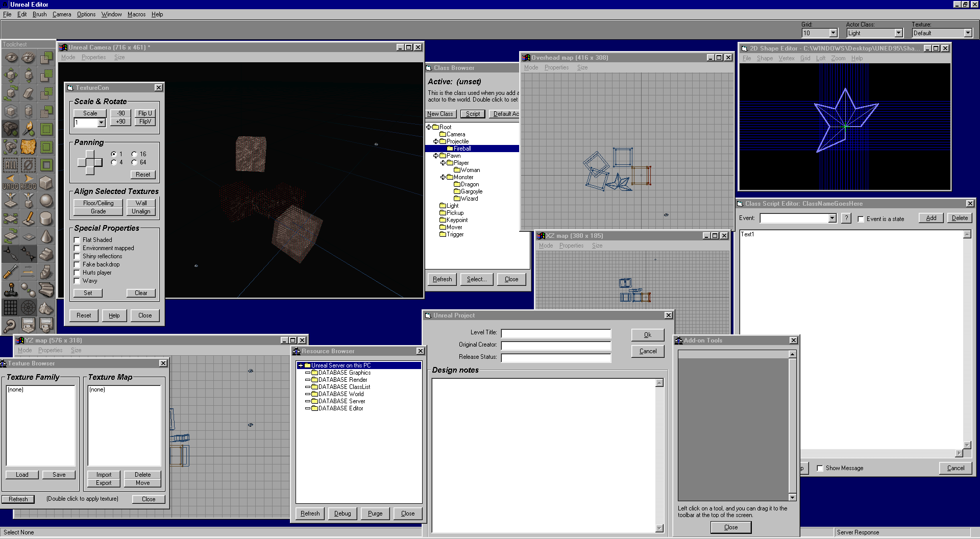Expand the Monster tree node
The height and width of the screenshot is (539, 980).
tap(443, 177)
